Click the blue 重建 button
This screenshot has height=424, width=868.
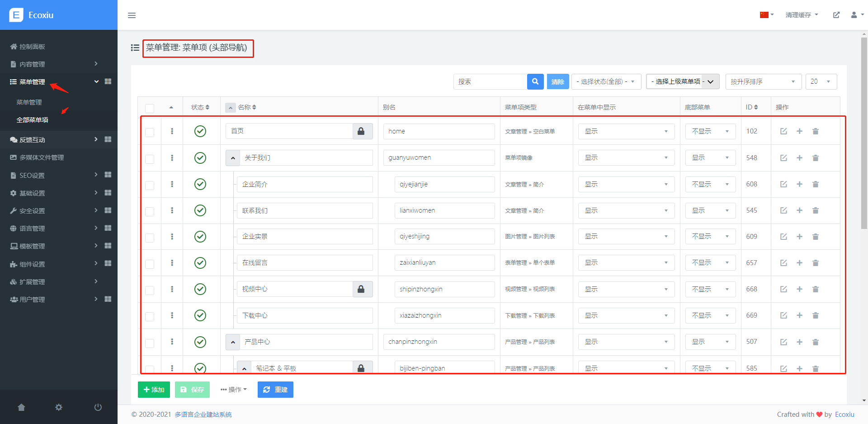275,390
